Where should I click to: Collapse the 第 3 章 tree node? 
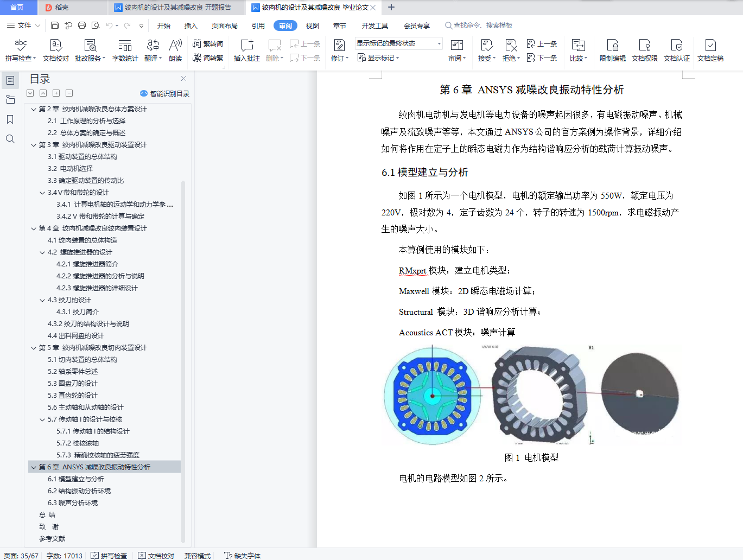34,145
